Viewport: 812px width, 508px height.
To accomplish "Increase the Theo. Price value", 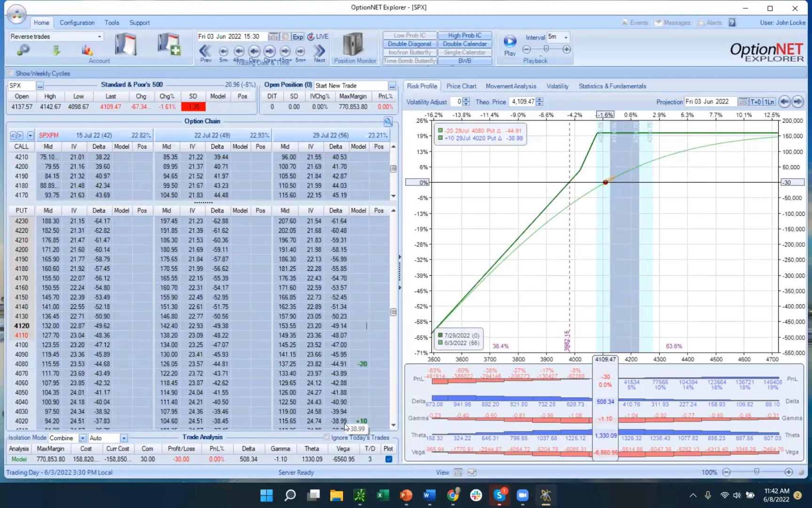I will [539, 99].
